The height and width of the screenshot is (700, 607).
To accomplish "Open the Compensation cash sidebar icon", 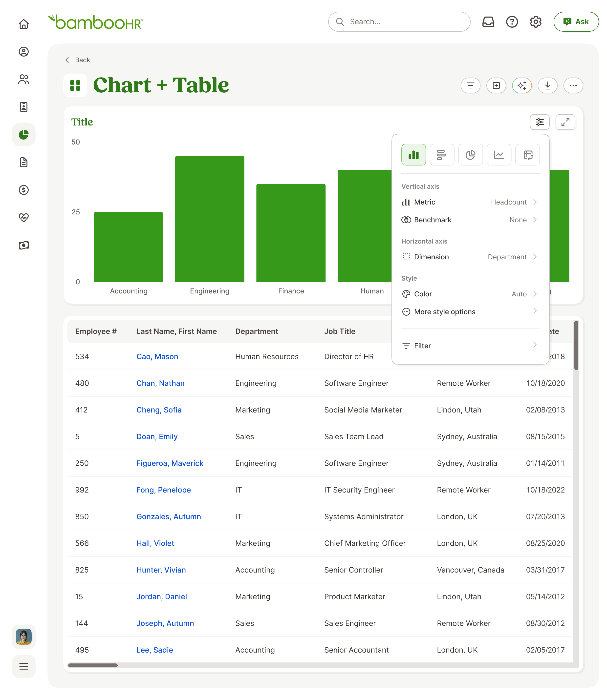I will 24,245.
